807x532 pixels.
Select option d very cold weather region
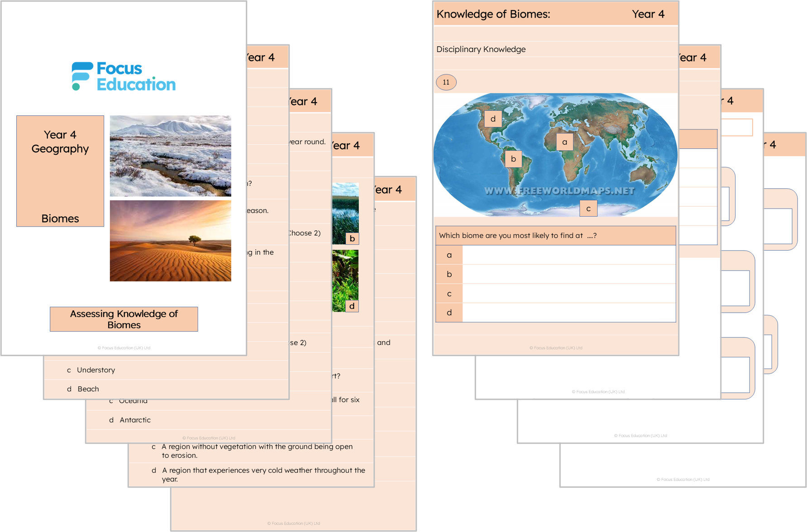click(x=258, y=475)
